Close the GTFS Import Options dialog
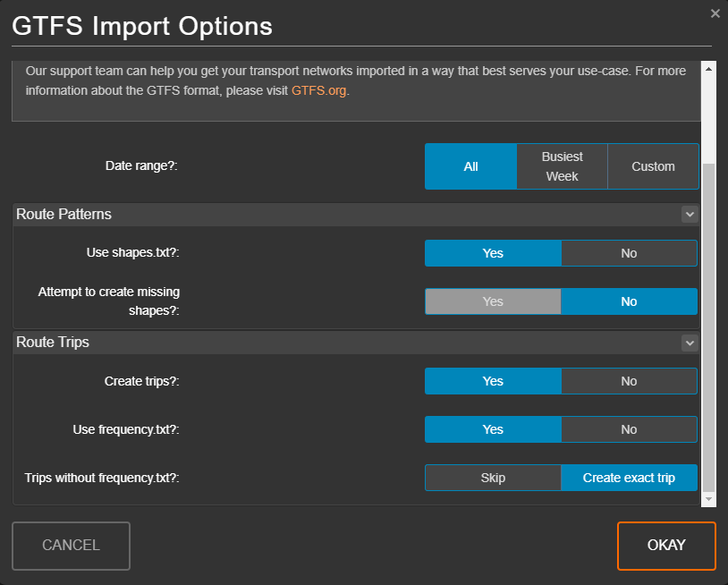 click(x=715, y=13)
